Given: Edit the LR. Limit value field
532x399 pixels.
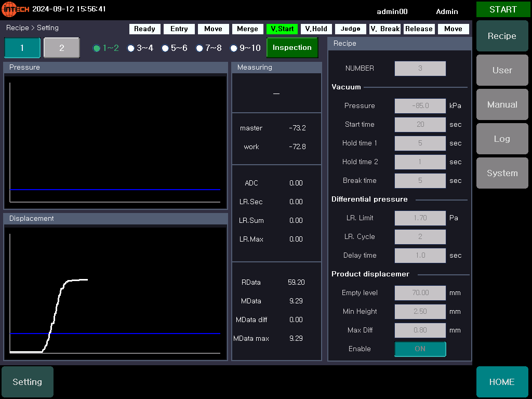Looking at the screenshot, I should click(420, 218).
